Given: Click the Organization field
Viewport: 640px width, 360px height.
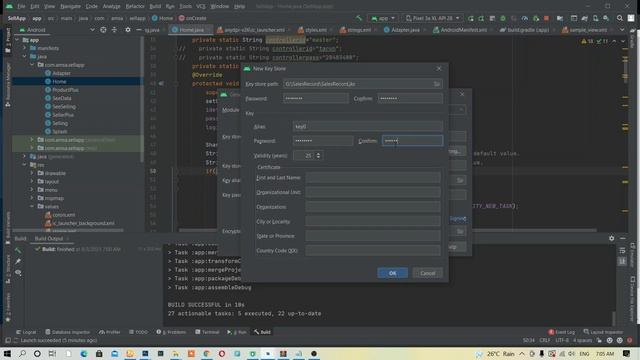Looking at the screenshot, I should coord(373,207).
